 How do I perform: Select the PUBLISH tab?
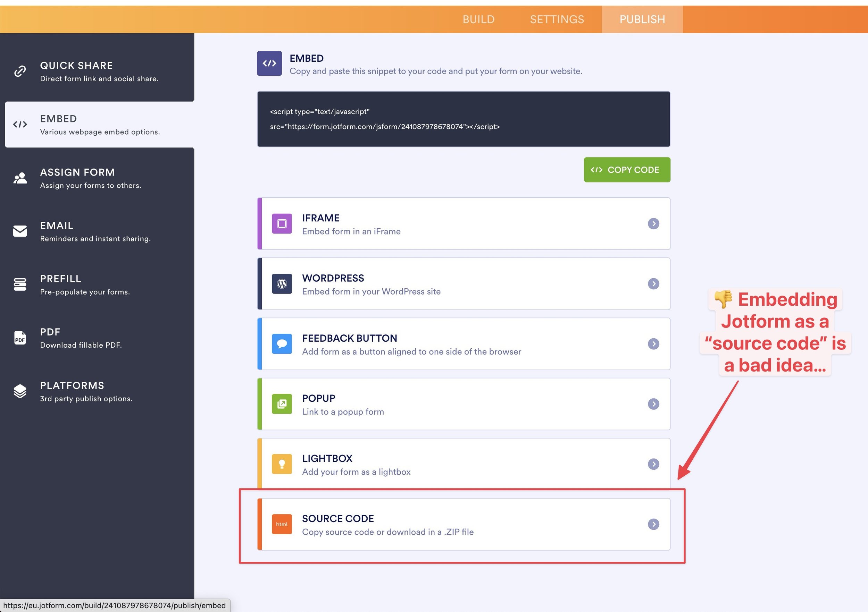(642, 20)
